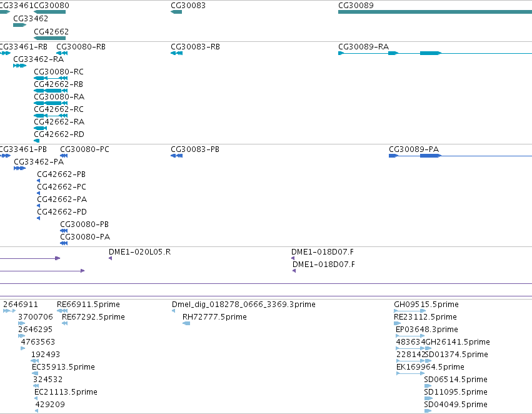Open transcript CG42662-RB label

tap(58, 84)
